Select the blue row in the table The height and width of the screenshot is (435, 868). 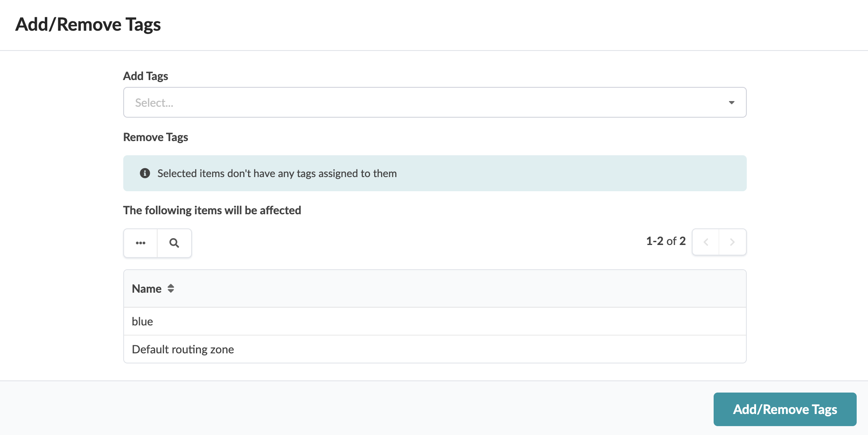(142, 321)
